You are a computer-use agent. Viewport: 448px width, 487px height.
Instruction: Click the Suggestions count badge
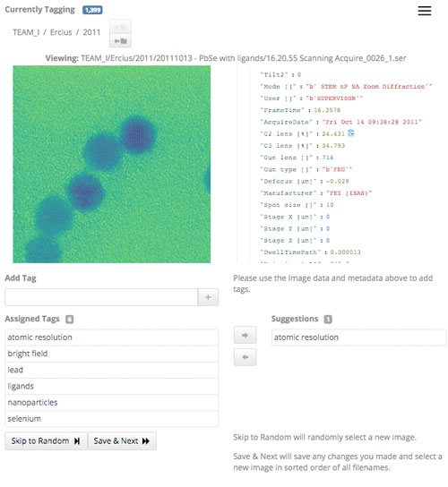click(x=328, y=319)
